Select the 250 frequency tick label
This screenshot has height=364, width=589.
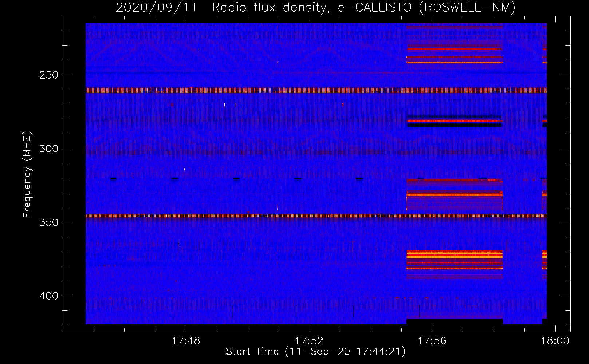49,75
